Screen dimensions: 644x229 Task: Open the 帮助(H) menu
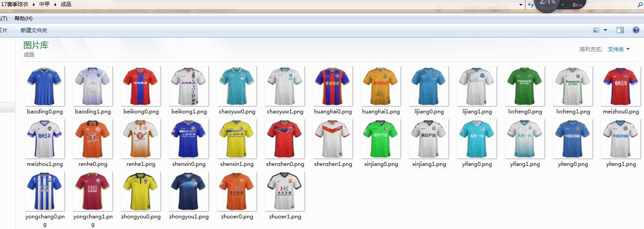click(23, 19)
